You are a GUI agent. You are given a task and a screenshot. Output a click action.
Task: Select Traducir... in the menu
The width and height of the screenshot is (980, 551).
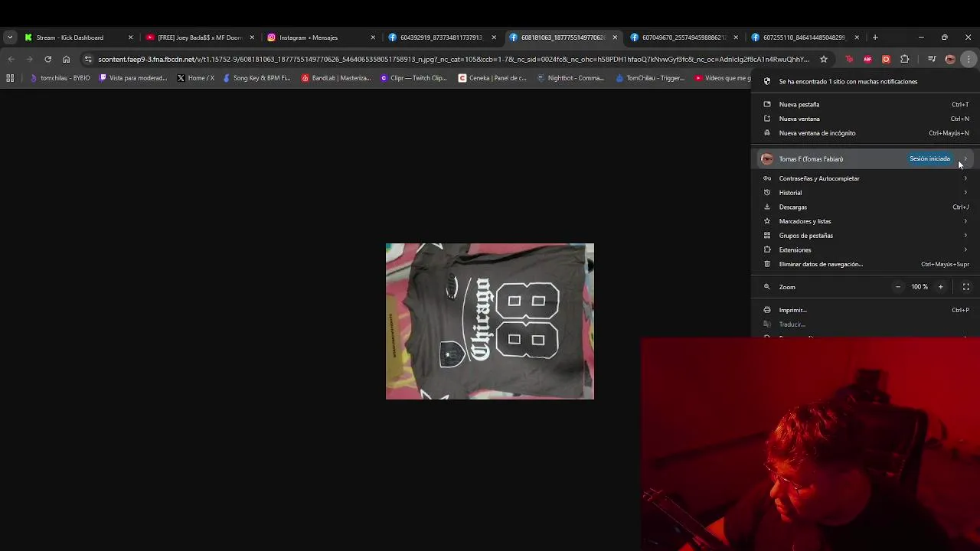pyautogui.click(x=865, y=324)
